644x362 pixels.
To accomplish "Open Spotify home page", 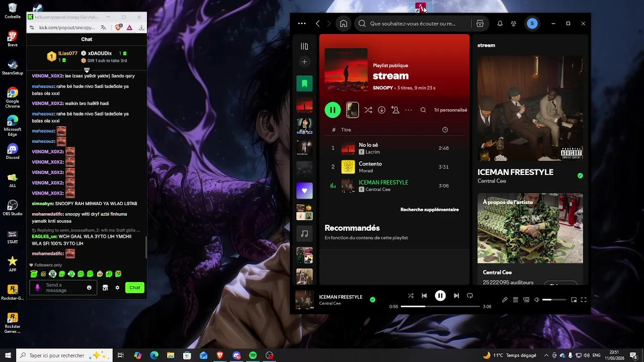I will pyautogui.click(x=344, y=24).
